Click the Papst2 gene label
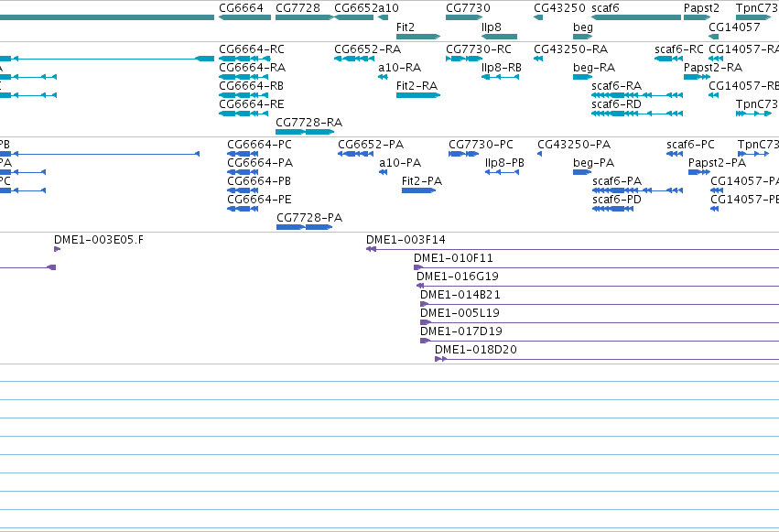 tap(701, 8)
